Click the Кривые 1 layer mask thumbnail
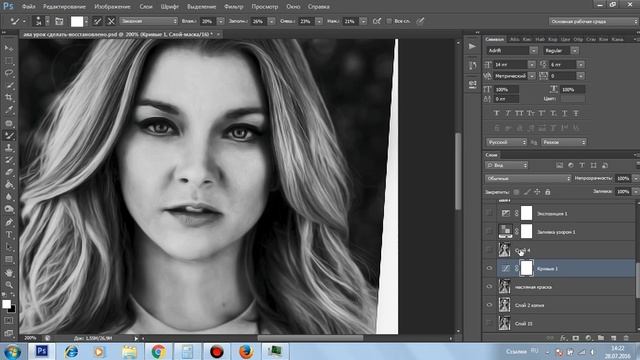 (x=527, y=268)
